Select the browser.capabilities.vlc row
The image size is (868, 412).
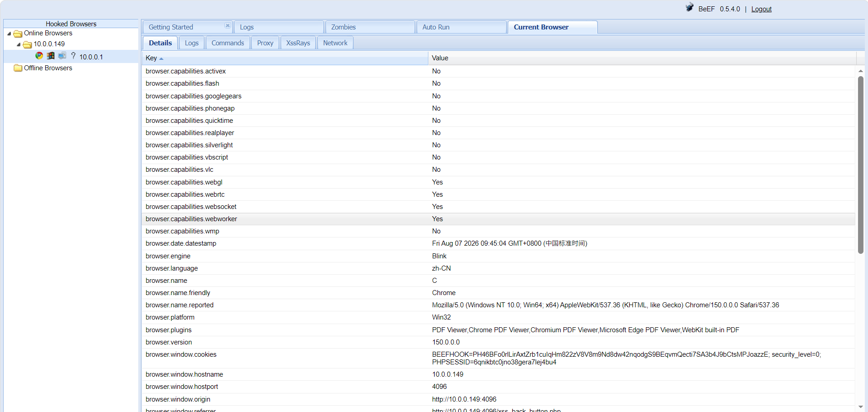coord(499,170)
